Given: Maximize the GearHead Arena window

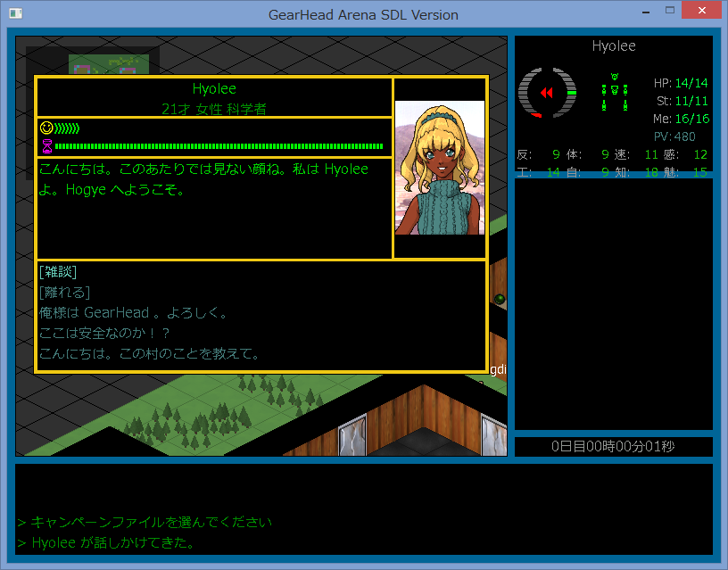Looking at the screenshot, I should 669,10.
